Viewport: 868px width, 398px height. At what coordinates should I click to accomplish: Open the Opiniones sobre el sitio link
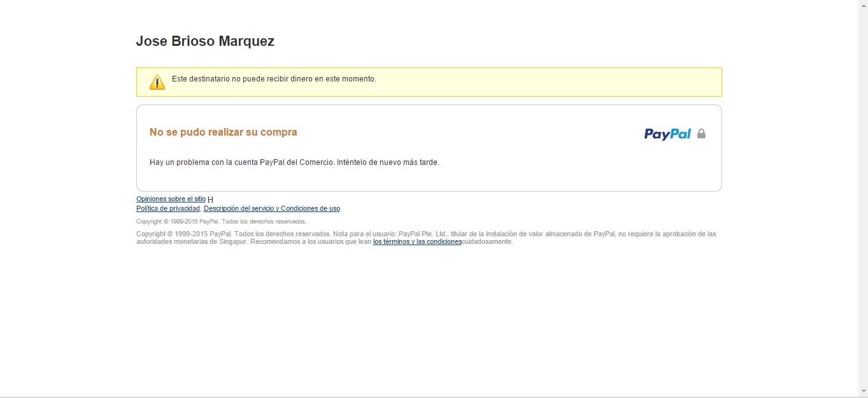pyautogui.click(x=171, y=199)
